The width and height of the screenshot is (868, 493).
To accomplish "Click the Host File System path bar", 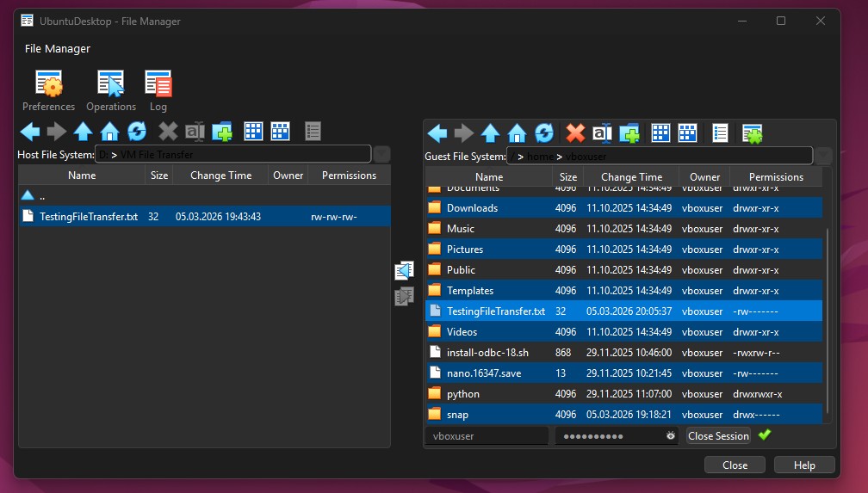I will pos(232,154).
